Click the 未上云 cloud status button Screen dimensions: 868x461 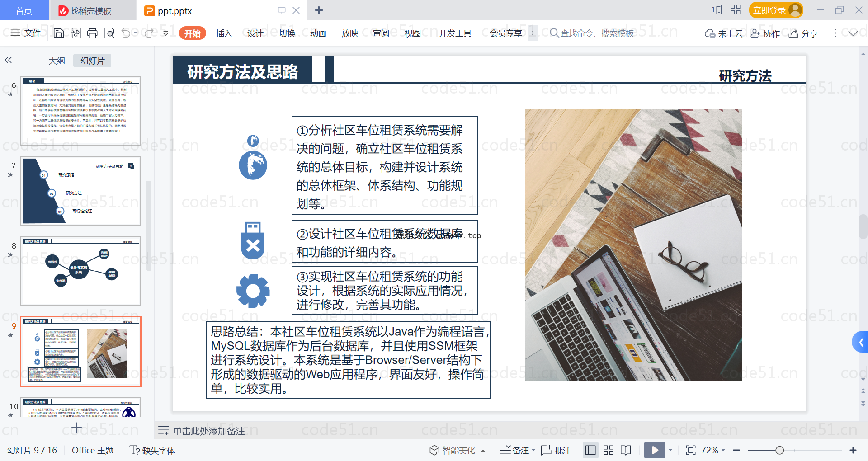pyautogui.click(x=723, y=33)
